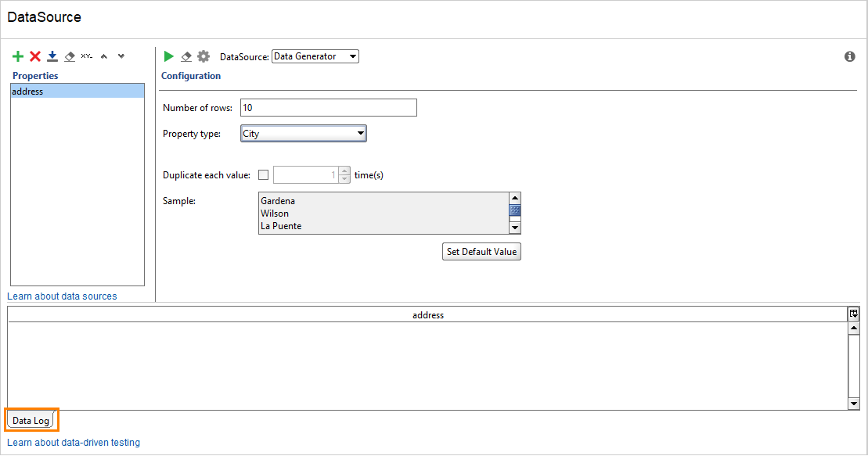868x456 pixels.
Task: Click the XY rename property icon
Action: point(87,56)
